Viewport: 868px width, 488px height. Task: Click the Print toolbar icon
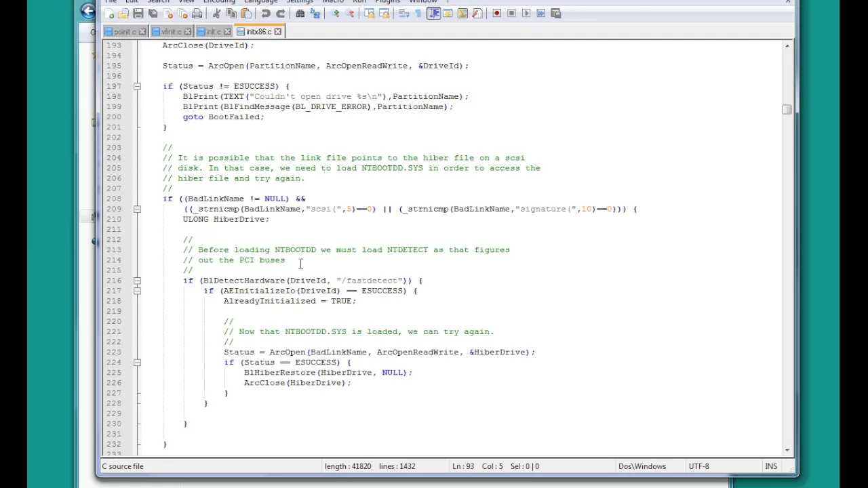coord(197,13)
